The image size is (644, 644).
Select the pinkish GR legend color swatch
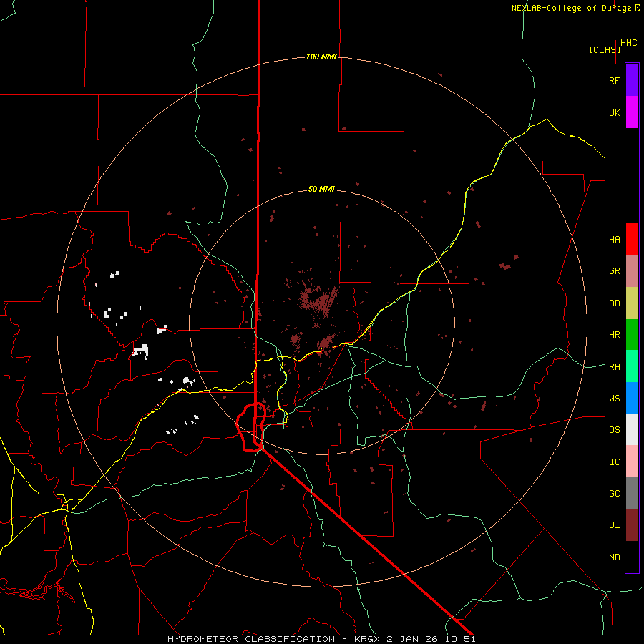[x=632, y=271]
